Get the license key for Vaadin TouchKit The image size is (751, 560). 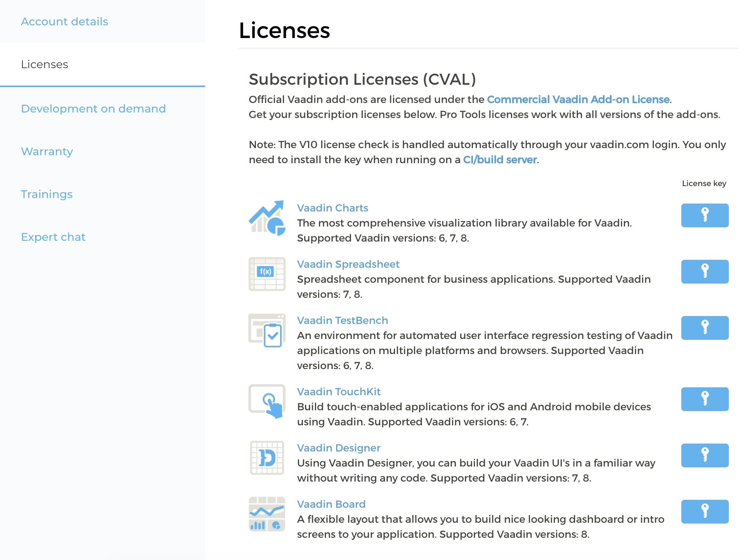705,399
